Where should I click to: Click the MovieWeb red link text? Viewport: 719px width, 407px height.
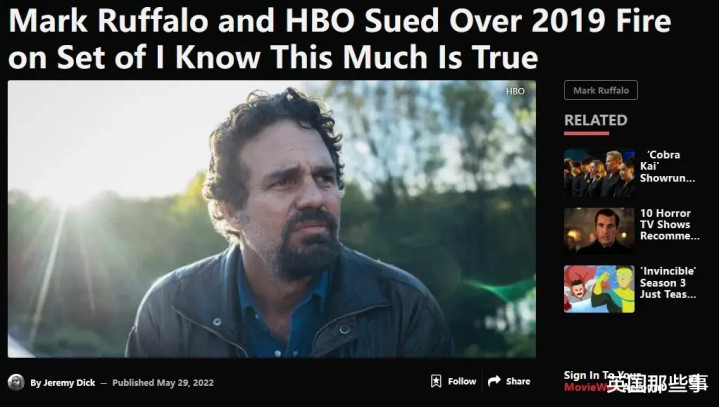(x=586, y=387)
